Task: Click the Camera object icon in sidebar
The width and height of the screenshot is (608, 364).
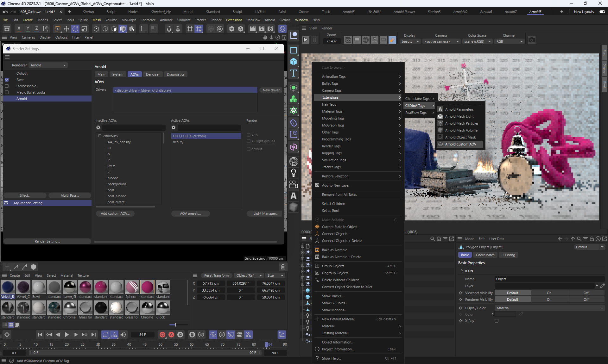Action: point(294,184)
